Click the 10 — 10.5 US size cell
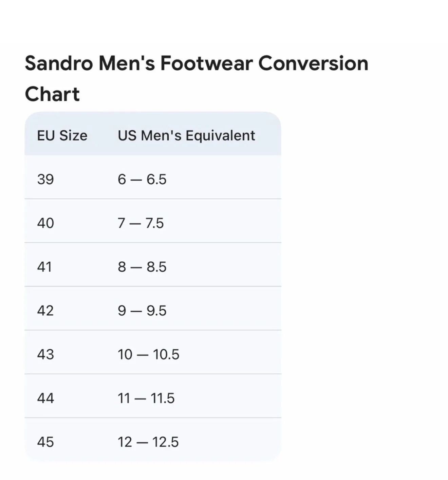448x480 pixels. coord(148,354)
